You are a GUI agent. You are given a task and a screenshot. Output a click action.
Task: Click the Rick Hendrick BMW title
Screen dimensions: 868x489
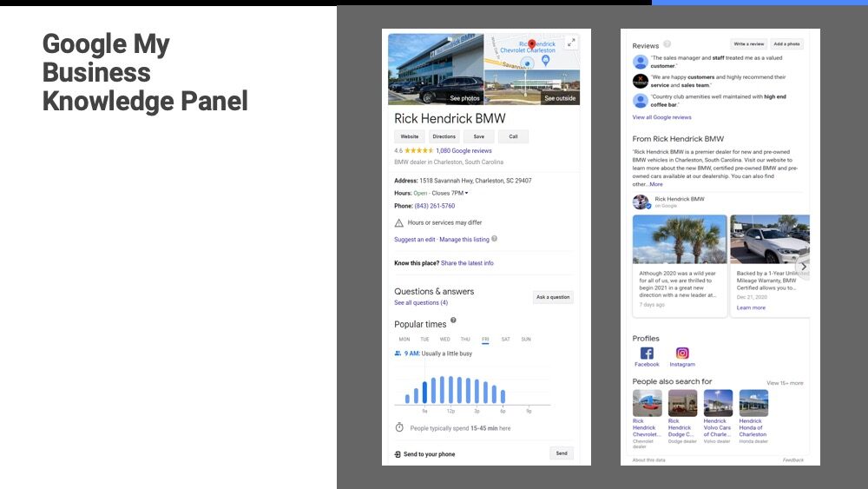[450, 118]
